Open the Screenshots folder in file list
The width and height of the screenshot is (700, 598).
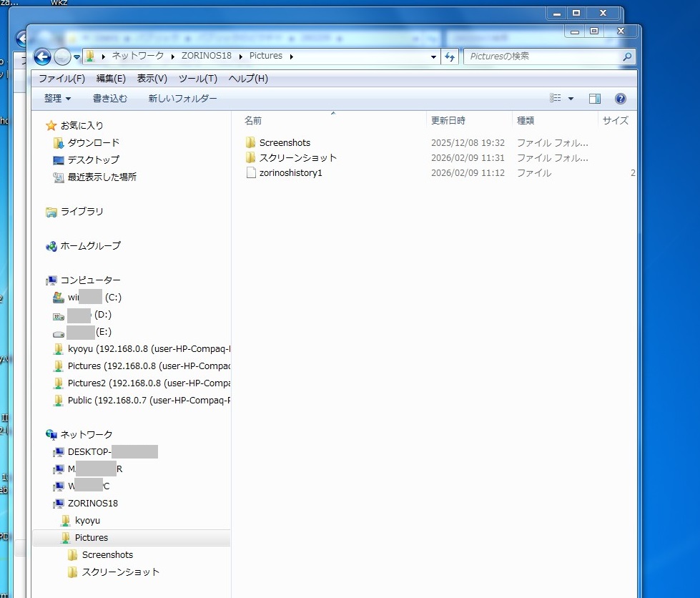click(x=284, y=142)
